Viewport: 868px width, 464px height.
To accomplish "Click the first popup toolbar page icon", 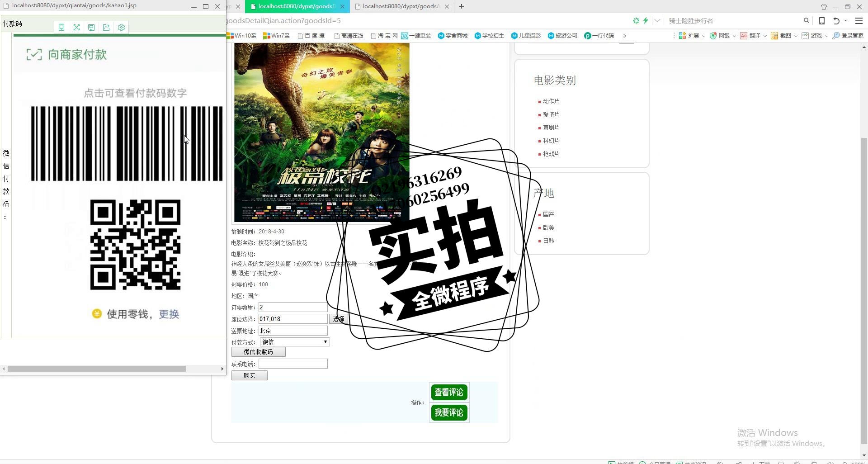I will click(x=61, y=28).
